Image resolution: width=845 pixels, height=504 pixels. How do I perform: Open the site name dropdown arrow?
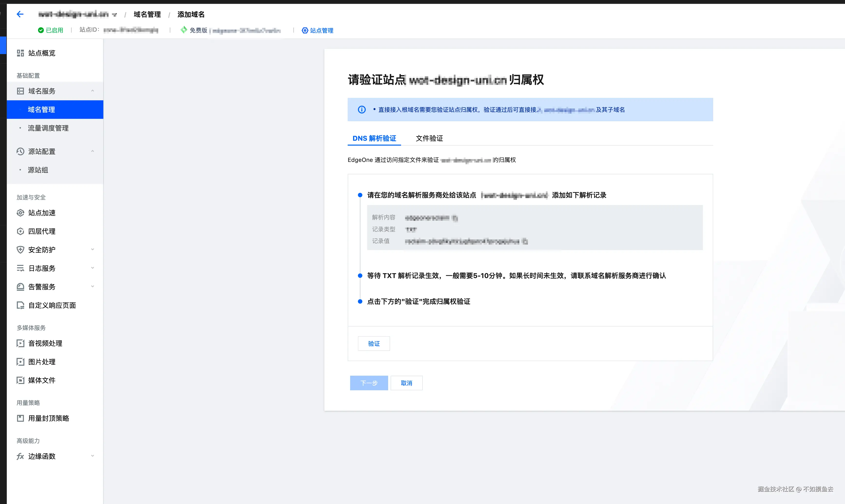[115, 15]
